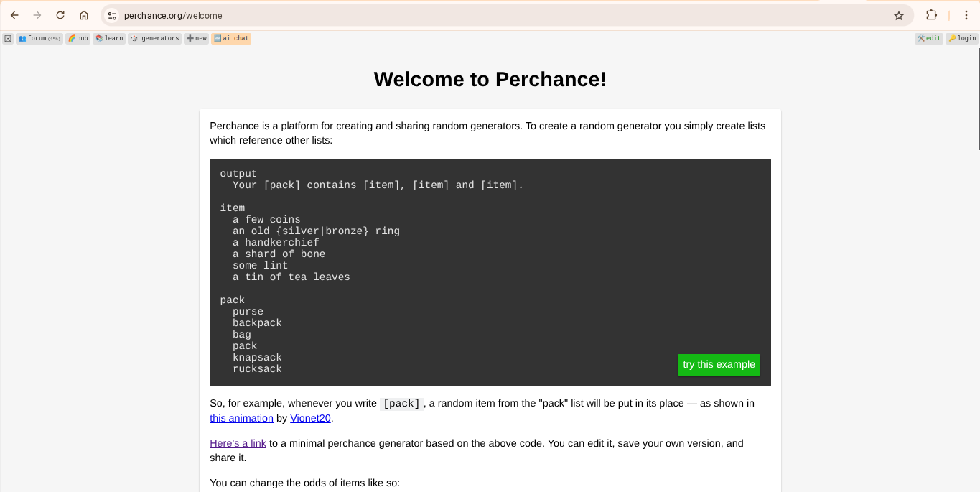Image resolution: width=980 pixels, height=492 pixels.
Task: Open the 'this animation' link
Action: click(x=241, y=418)
